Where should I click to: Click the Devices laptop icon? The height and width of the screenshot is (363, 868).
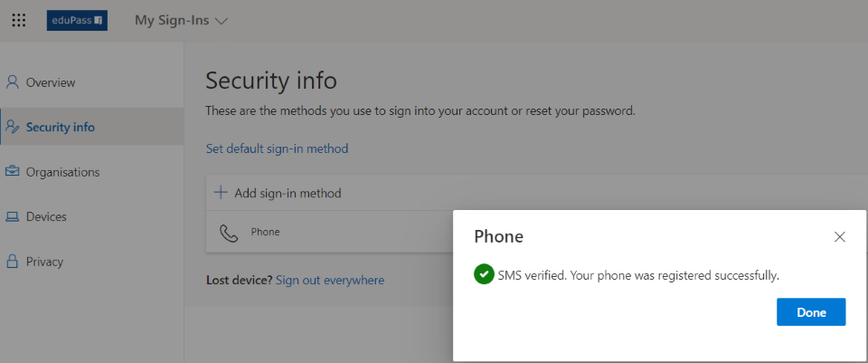pyautogui.click(x=12, y=216)
